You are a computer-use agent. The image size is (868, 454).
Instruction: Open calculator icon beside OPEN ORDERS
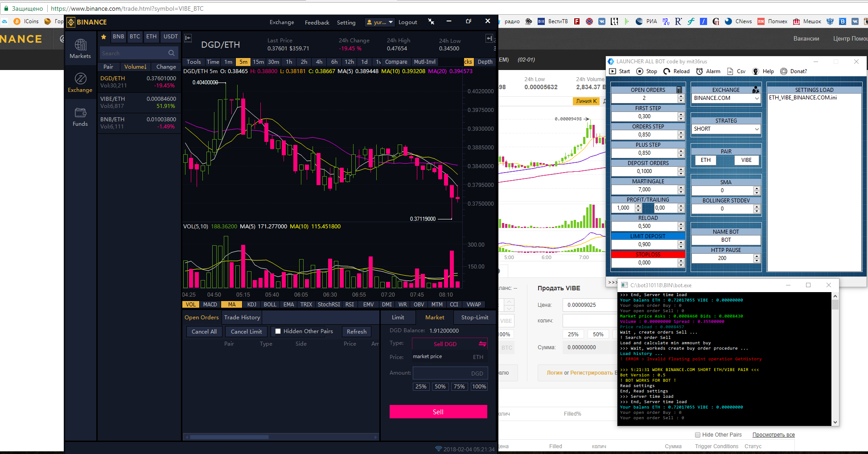(x=679, y=90)
